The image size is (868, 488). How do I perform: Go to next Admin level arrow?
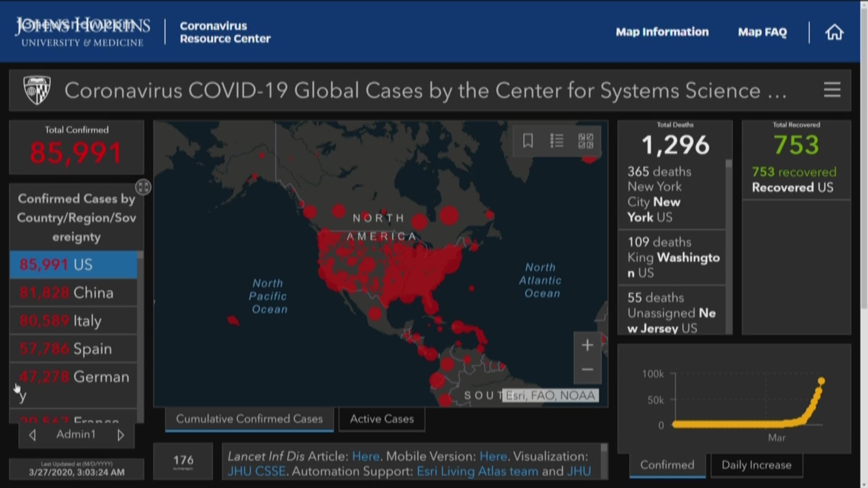(x=120, y=435)
